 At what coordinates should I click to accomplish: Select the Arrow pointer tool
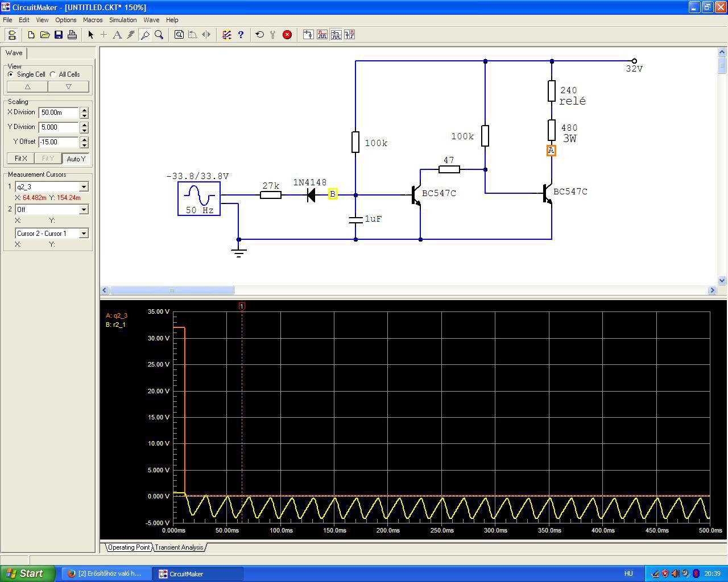[x=90, y=35]
